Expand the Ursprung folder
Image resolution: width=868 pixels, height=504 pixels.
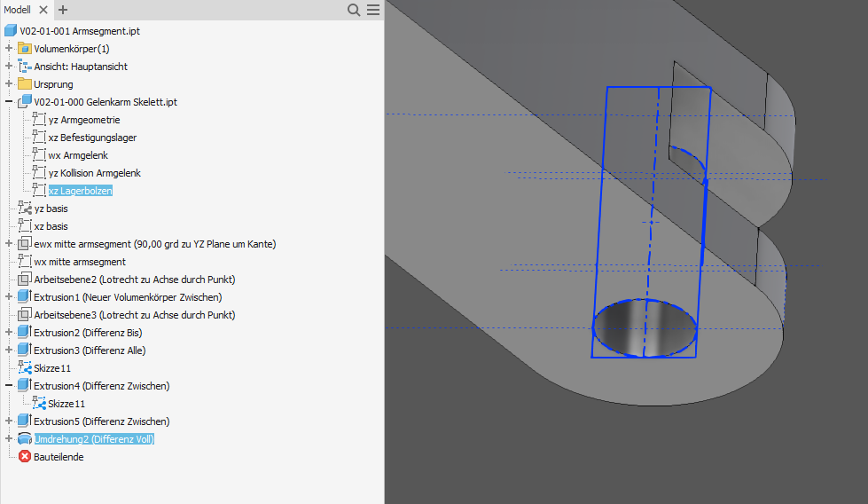click(x=8, y=84)
